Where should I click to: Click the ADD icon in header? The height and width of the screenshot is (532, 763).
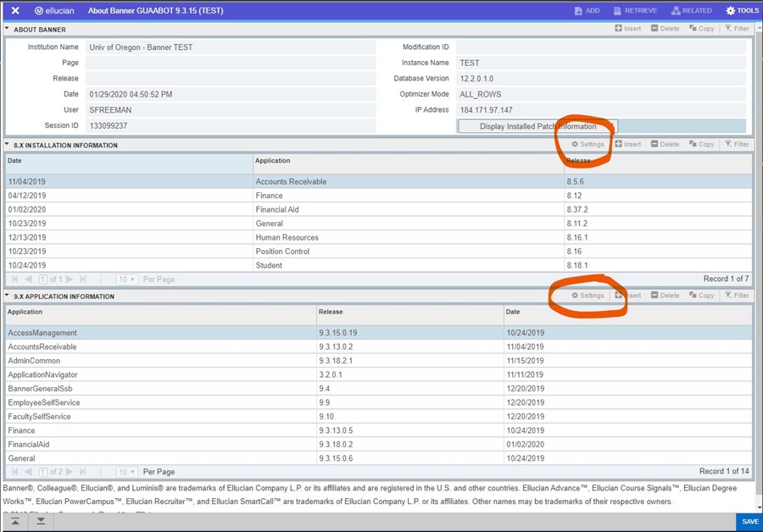point(587,10)
